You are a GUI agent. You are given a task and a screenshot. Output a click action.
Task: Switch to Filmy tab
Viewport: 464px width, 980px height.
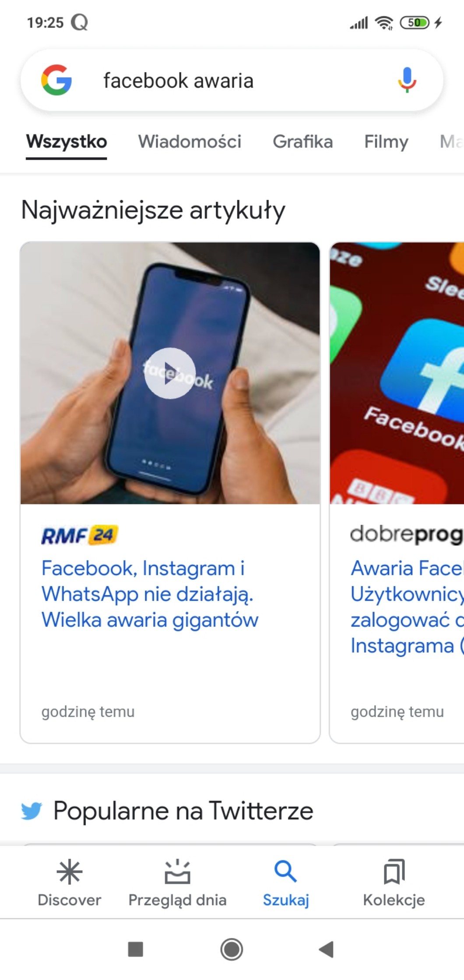pyautogui.click(x=386, y=142)
